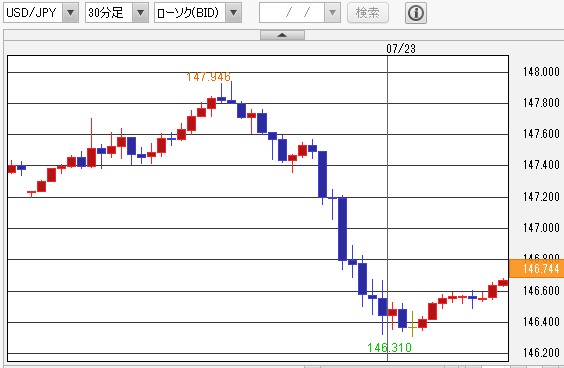Click the 146.310 low price label

click(x=390, y=347)
